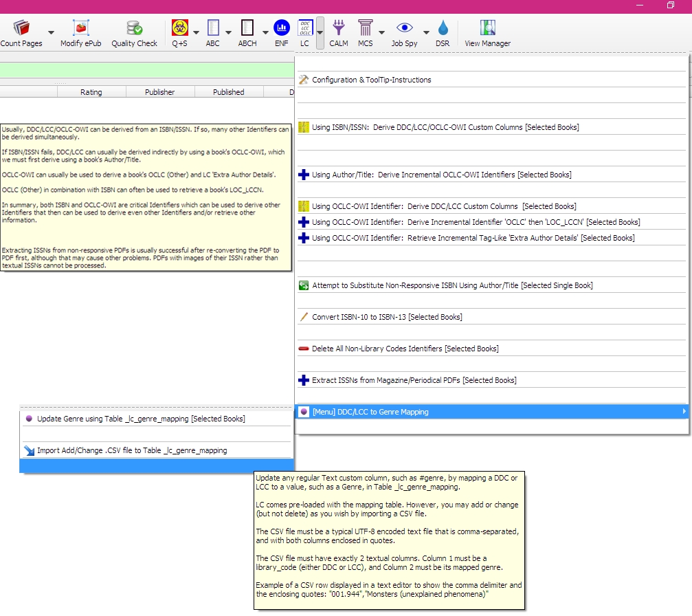Expand the Count Pages dropdown arrow
692x616 pixels.
click(52, 32)
